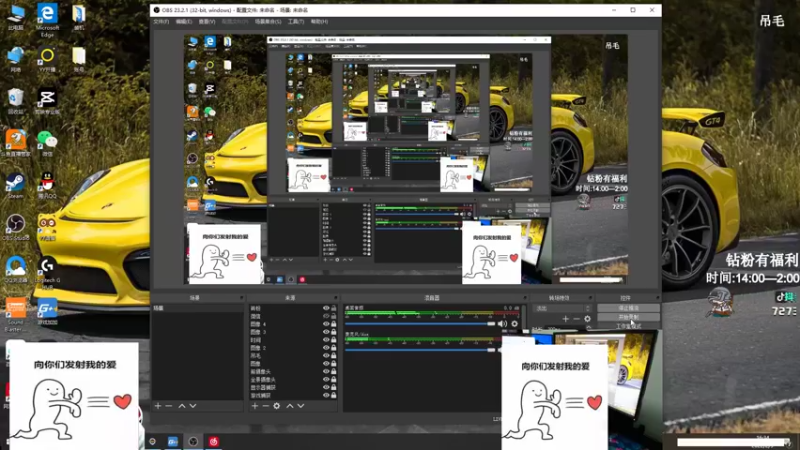Screen dimensions: 800x450
Task: Open Steam desktop shortcut
Action: click(15, 186)
